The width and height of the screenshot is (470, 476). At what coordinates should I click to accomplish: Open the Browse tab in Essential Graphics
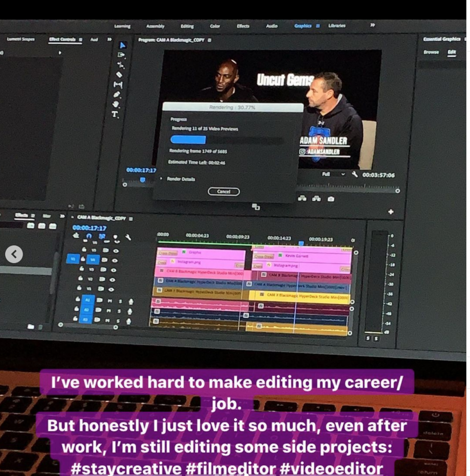click(431, 52)
